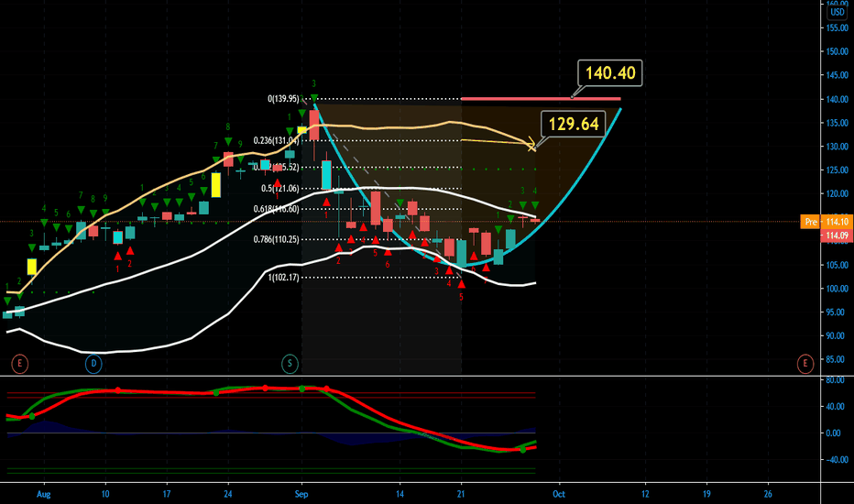Click the 40.00 oscillator scale label
Screen dimensions: 854x504
(837, 407)
